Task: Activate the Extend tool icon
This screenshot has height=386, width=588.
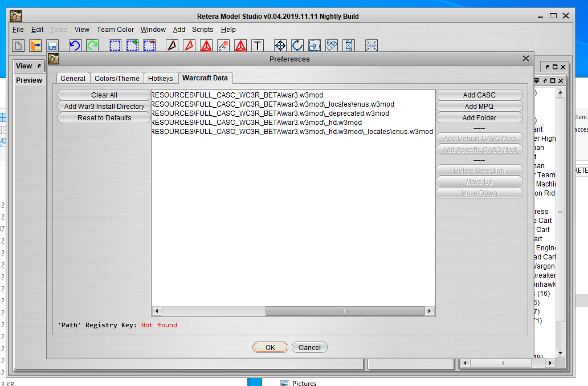Action: 349,46
